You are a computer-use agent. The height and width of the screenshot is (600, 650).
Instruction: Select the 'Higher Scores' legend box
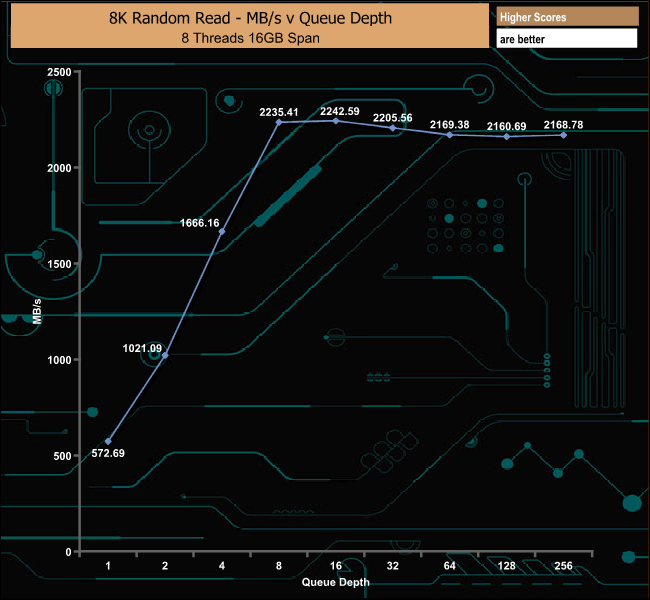[566, 17]
